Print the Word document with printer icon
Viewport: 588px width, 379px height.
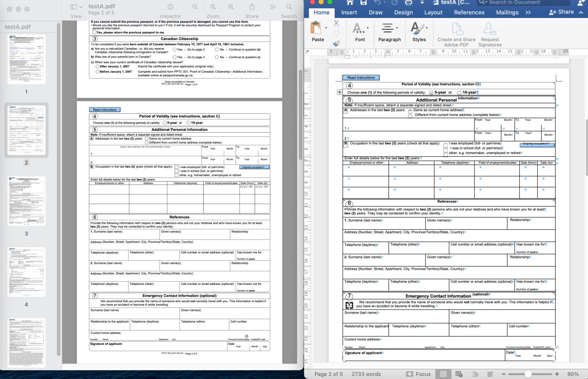(408, 3)
